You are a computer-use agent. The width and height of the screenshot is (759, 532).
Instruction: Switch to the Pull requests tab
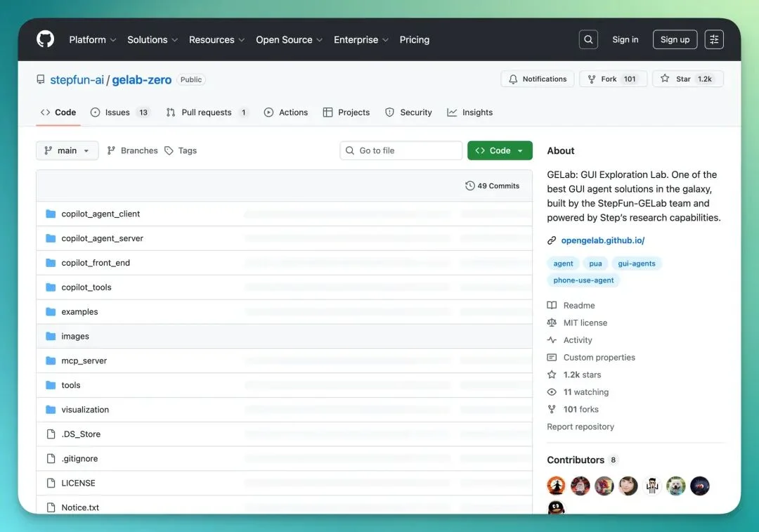[207, 112]
